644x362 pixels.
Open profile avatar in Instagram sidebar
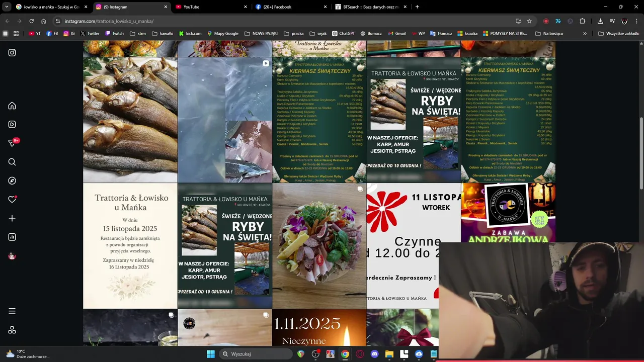click(x=12, y=256)
